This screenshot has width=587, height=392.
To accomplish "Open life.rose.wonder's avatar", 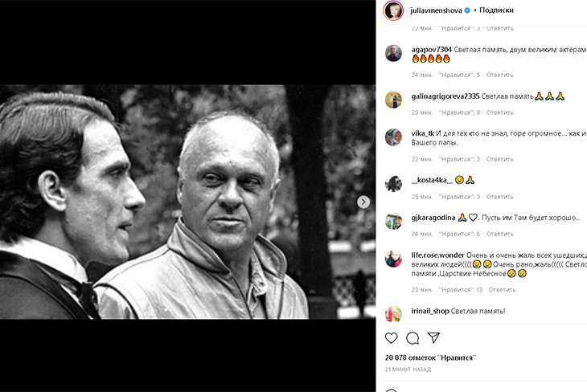I will point(393,259).
